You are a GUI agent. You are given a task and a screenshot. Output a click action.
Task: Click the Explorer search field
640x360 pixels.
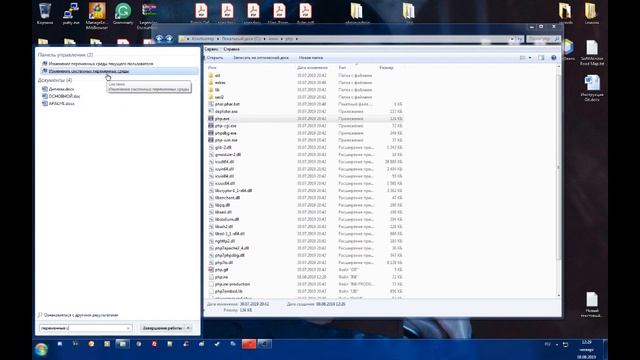[543, 39]
